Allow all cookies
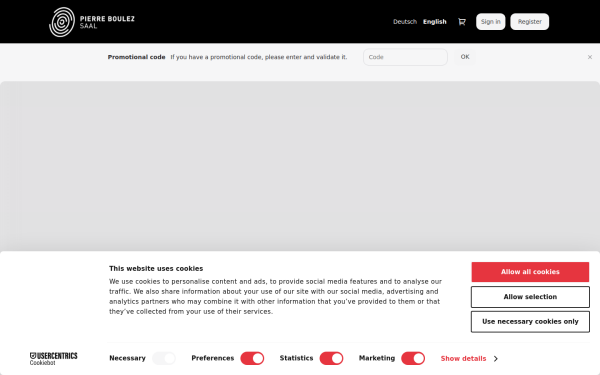 click(530, 272)
